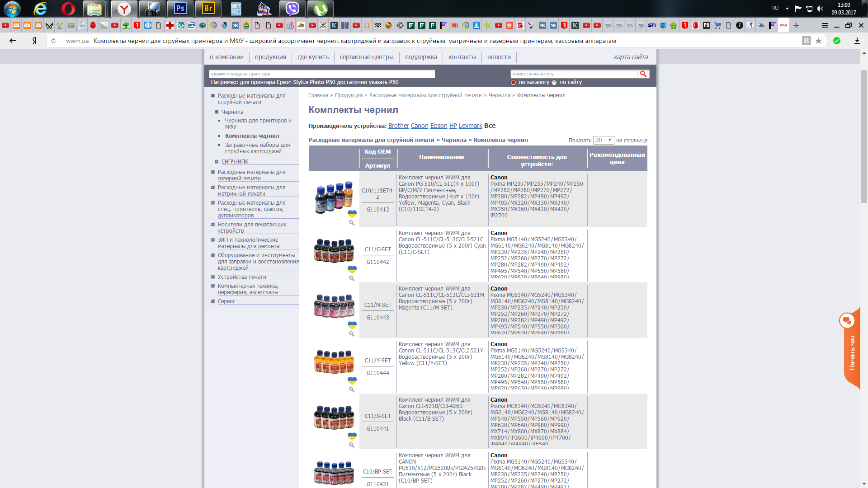Open the "сервисные центры" menu item
Screen dimensions: 868x488
[x=367, y=57]
